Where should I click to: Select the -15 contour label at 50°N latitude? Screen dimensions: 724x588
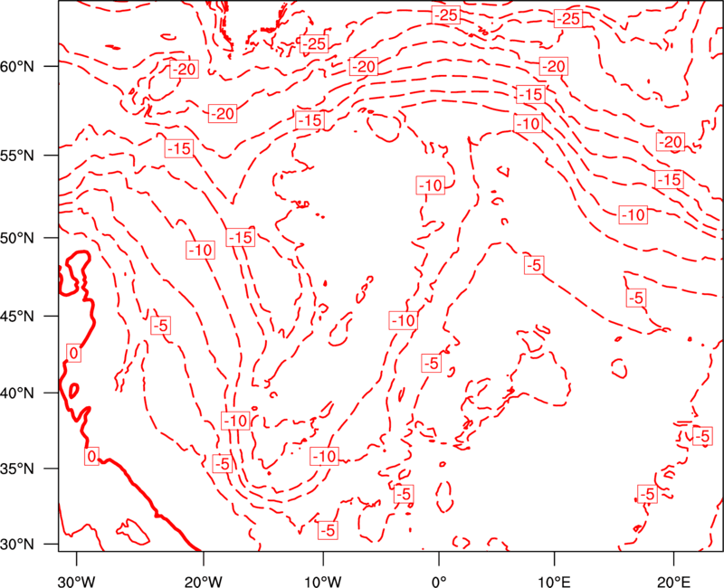(x=241, y=238)
